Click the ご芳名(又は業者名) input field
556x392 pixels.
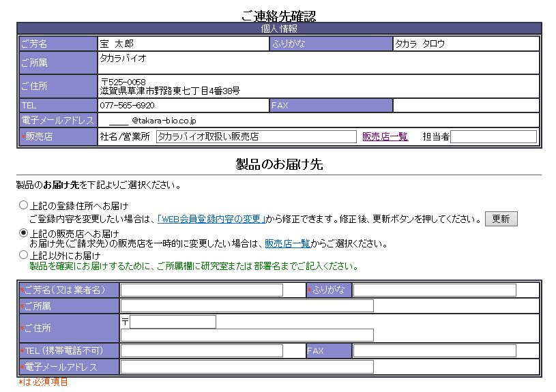[202, 290]
